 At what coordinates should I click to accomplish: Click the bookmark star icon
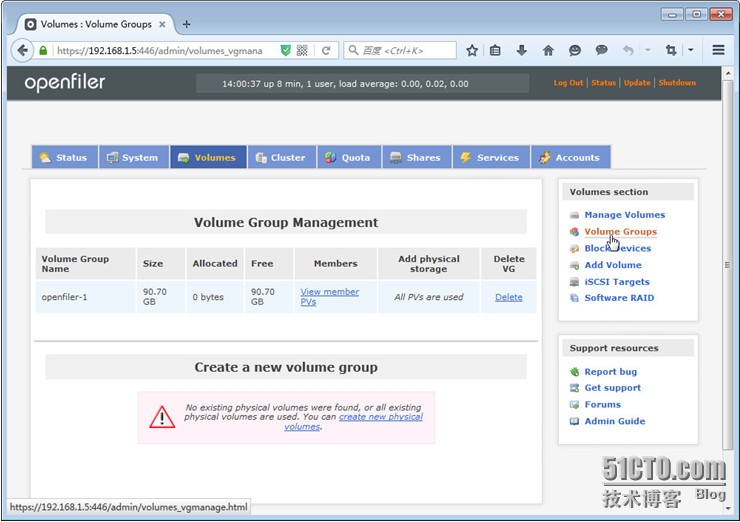[472, 50]
